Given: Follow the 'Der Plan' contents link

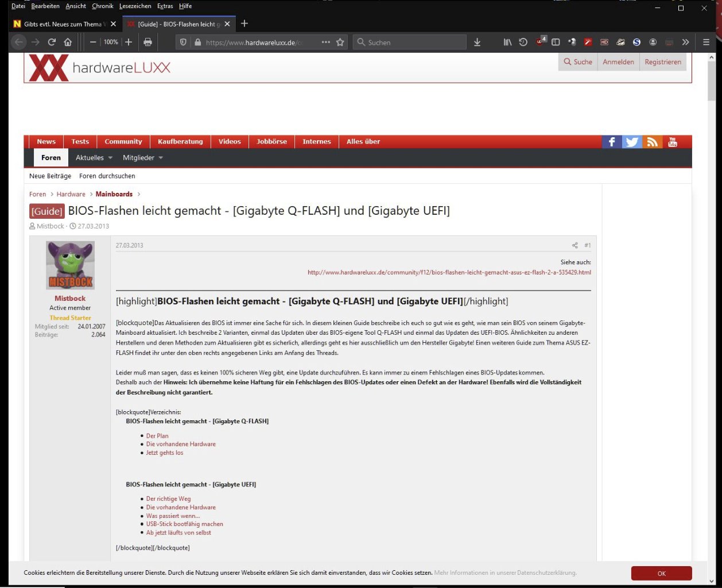Looking at the screenshot, I should point(157,436).
